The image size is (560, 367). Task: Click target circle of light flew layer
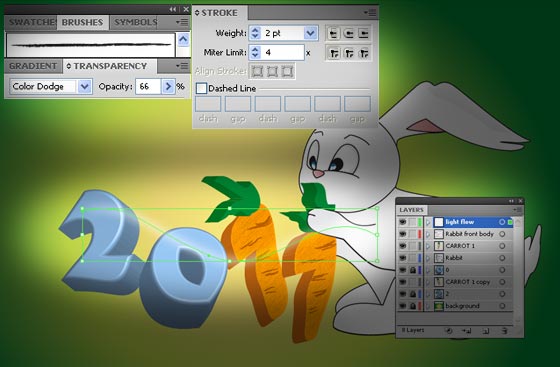tap(502, 222)
